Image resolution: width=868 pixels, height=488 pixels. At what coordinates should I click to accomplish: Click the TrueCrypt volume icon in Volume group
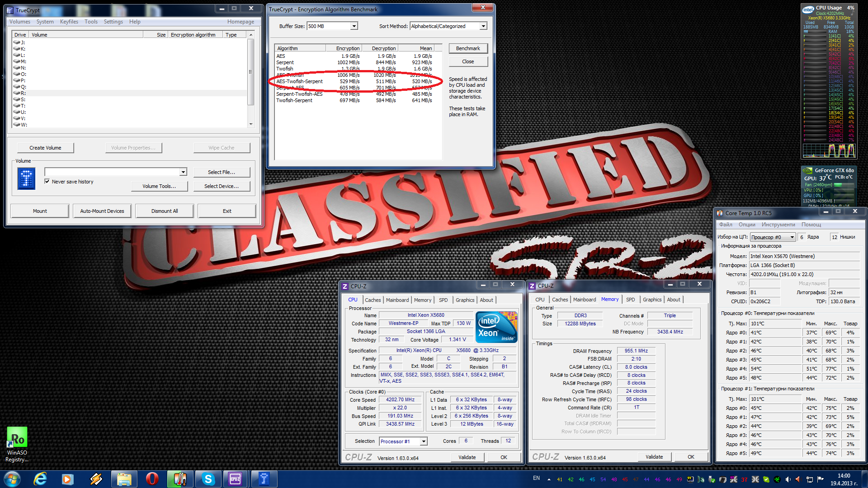tap(26, 178)
